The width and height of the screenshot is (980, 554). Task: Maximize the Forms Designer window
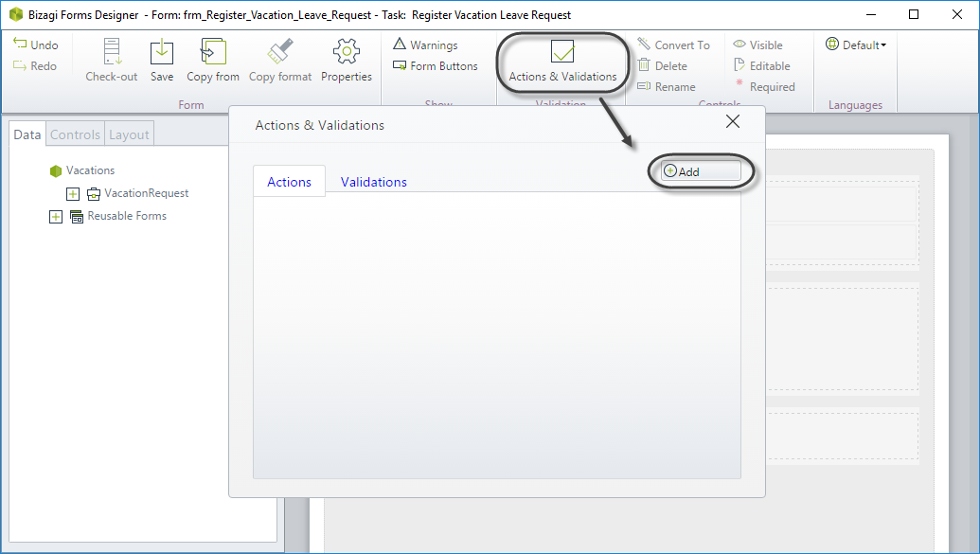coord(914,14)
